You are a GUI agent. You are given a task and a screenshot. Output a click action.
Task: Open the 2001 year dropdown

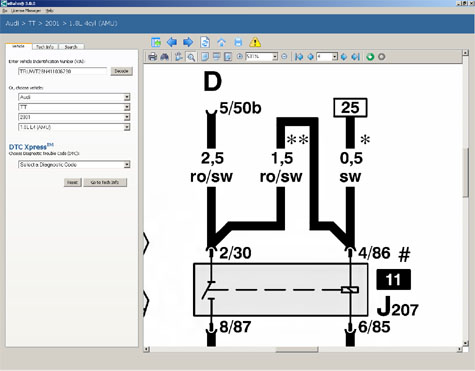click(127, 117)
